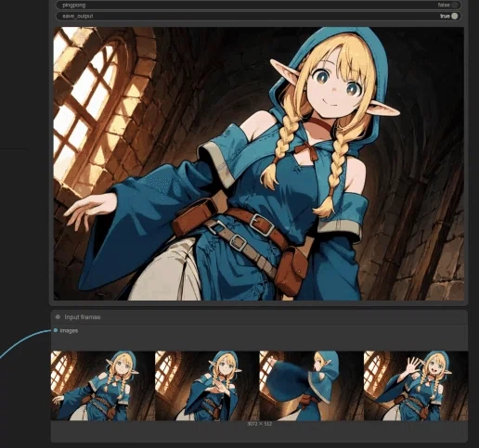The height and width of the screenshot is (448, 479).
Task: Turn off the save_output switch
Action: click(x=454, y=16)
